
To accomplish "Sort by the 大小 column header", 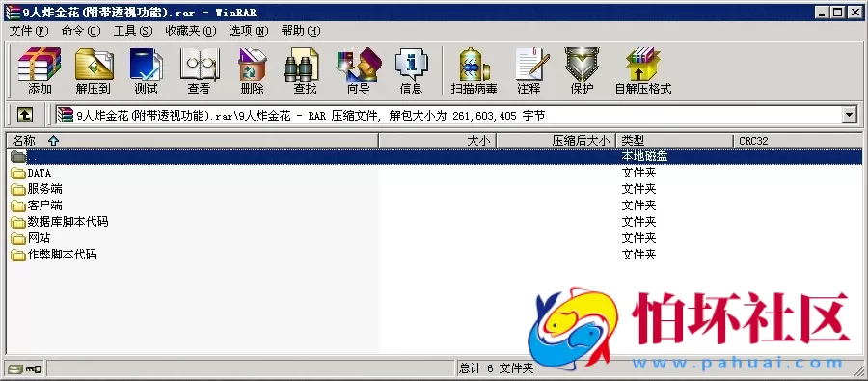I will pos(438,141).
